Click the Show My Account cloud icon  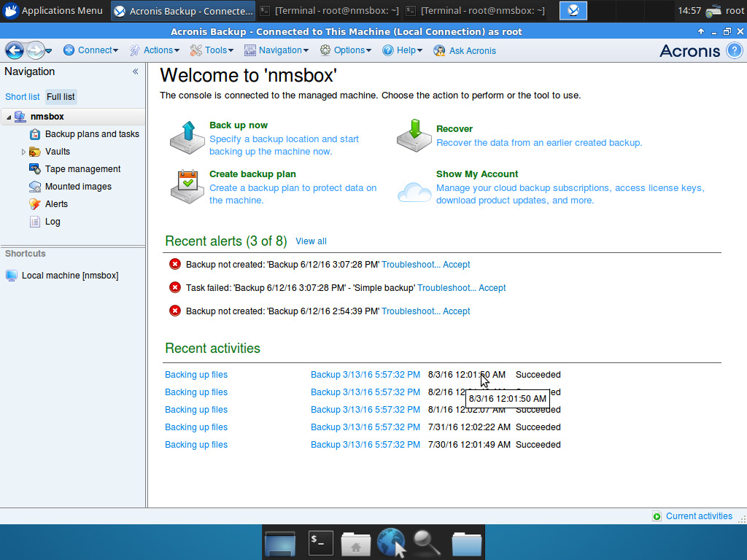414,192
